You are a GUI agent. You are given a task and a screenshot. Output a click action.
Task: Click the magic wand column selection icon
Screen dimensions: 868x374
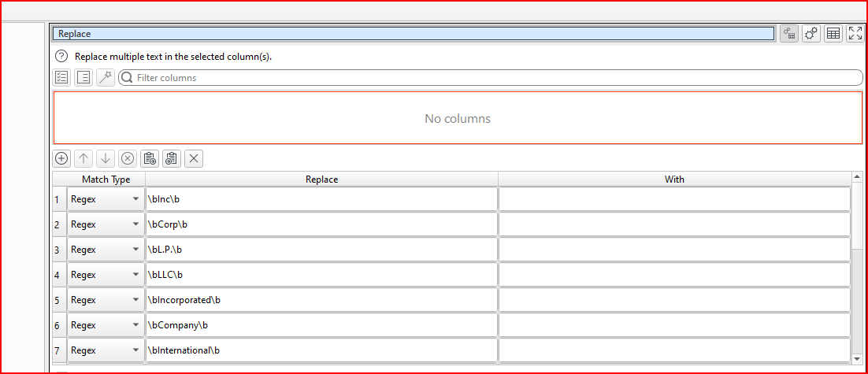(x=106, y=77)
